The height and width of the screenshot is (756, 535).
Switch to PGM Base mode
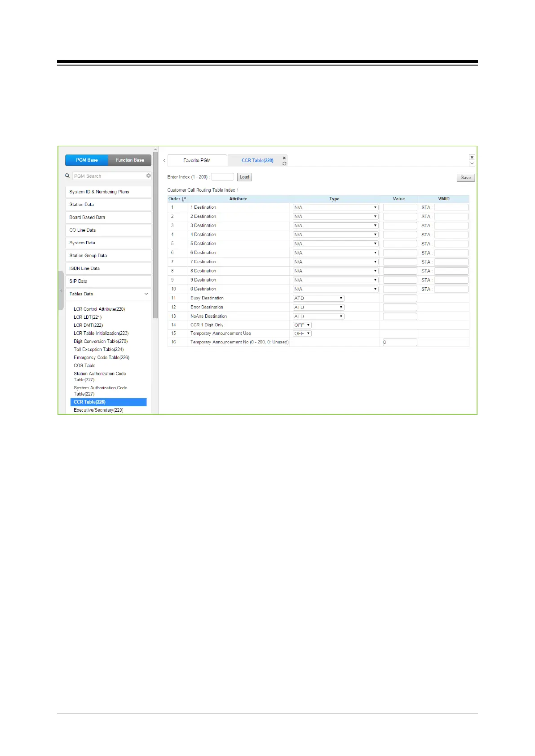click(87, 160)
